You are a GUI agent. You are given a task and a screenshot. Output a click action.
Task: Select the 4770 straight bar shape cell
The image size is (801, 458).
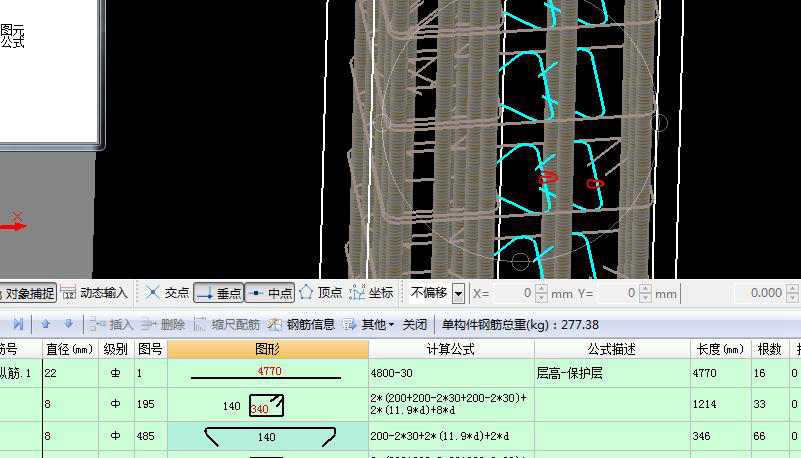coord(268,373)
